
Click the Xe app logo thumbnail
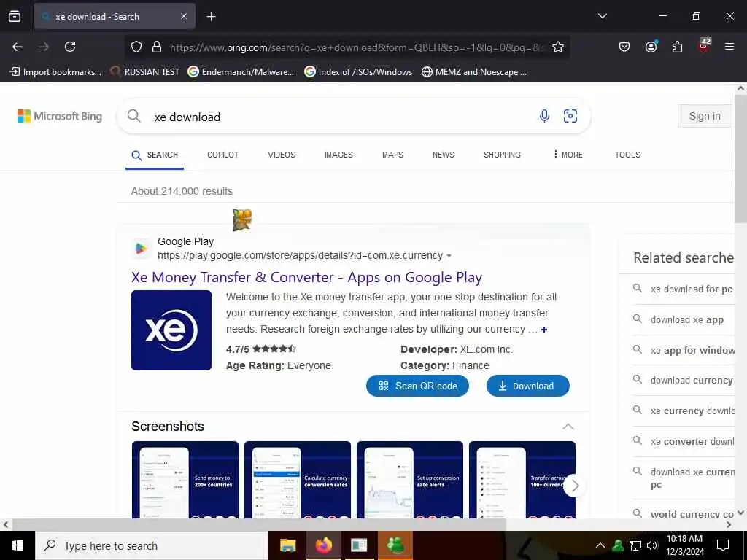(x=171, y=330)
